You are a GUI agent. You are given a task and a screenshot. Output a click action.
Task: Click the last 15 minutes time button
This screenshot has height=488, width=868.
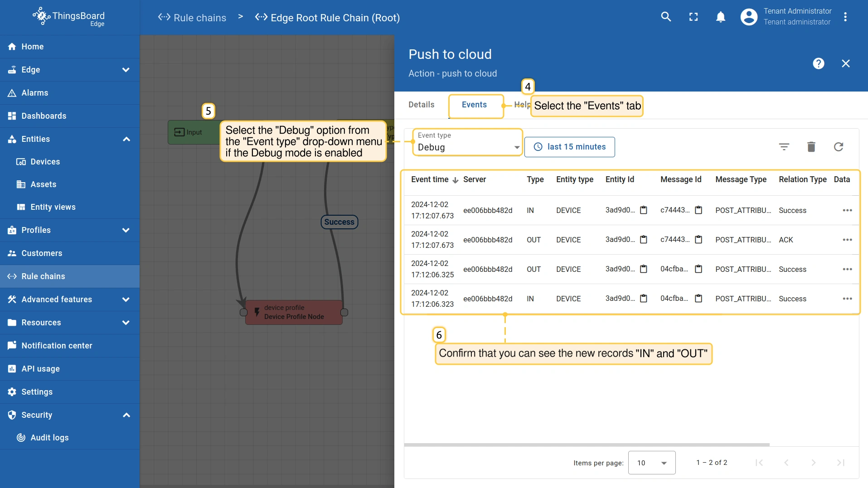(x=570, y=147)
